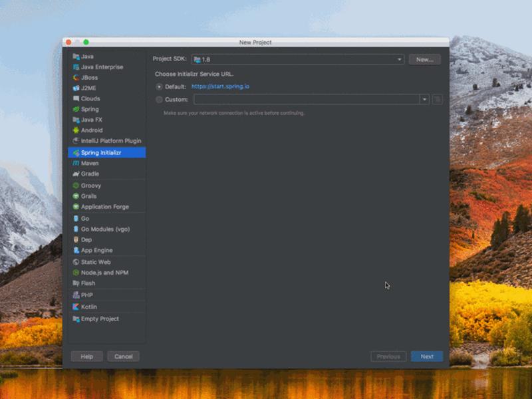Click the button right of Custom URL dropdown

(438, 99)
